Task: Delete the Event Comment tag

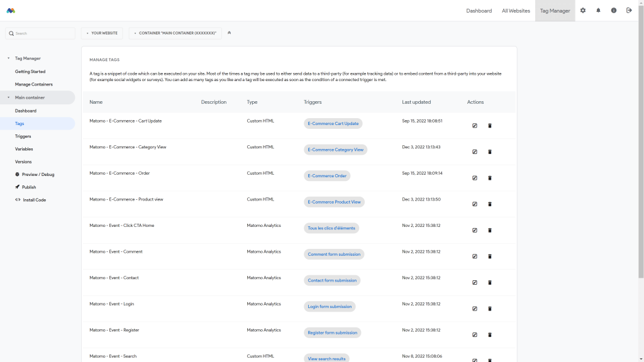Action: [489, 256]
